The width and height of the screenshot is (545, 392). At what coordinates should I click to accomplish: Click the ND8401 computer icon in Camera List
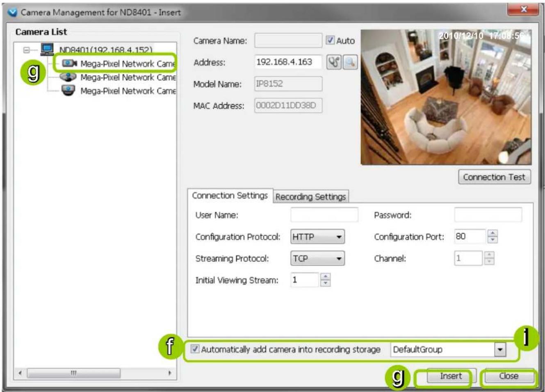pyautogui.click(x=47, y=50)
